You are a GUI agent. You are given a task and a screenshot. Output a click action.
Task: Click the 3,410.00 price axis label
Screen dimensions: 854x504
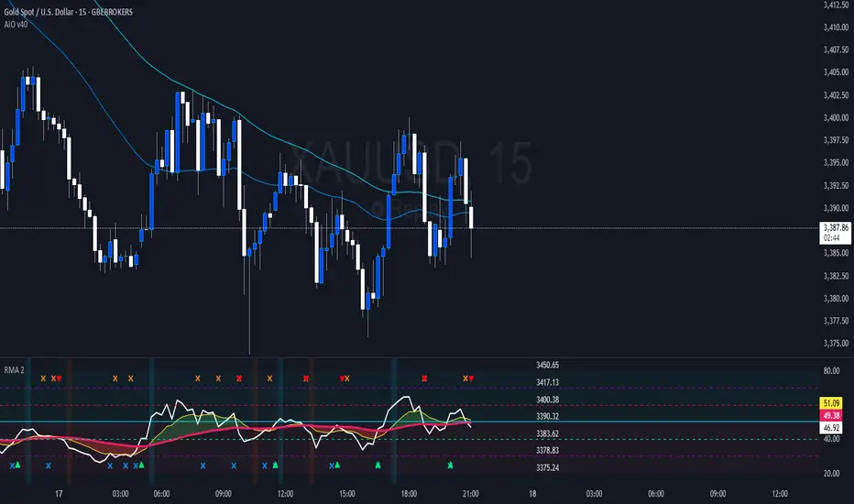click(x=836, y=27)
